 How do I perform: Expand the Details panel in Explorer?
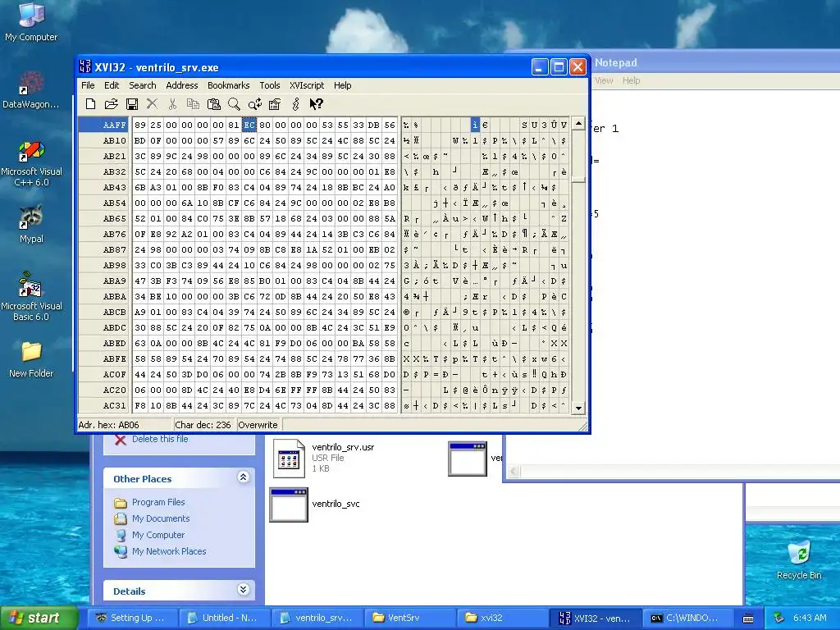coord(243,589)
